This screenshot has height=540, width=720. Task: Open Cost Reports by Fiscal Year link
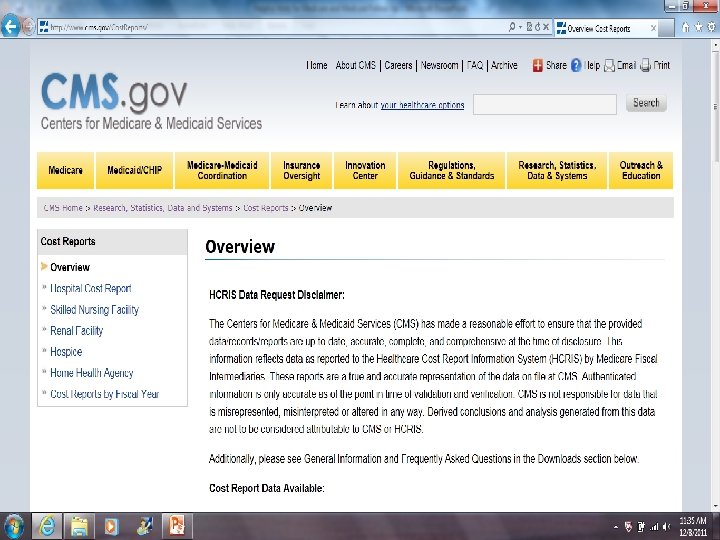coord(104,394)
